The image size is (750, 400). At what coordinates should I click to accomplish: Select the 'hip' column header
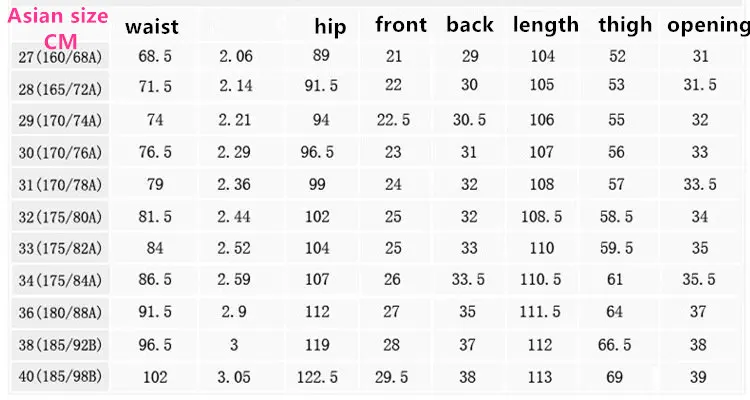point(330,26)
